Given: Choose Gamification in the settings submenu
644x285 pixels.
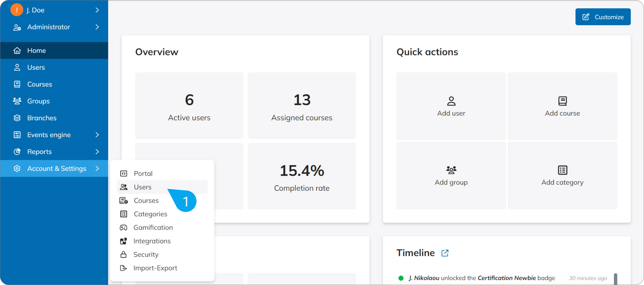Looking at the screenshot, I should (x=162, y=228).
